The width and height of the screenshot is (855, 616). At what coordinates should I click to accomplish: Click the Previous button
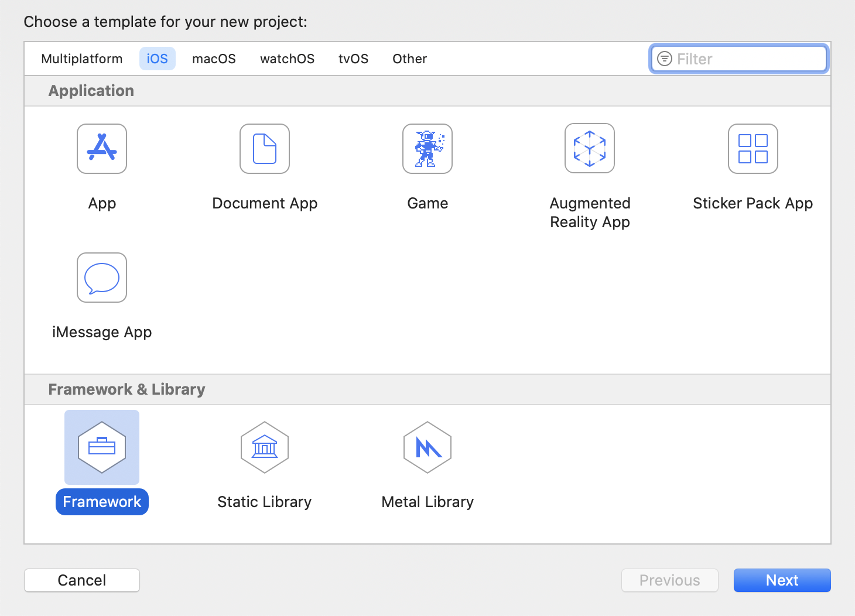pyautogui.click(x=670, y=580)
